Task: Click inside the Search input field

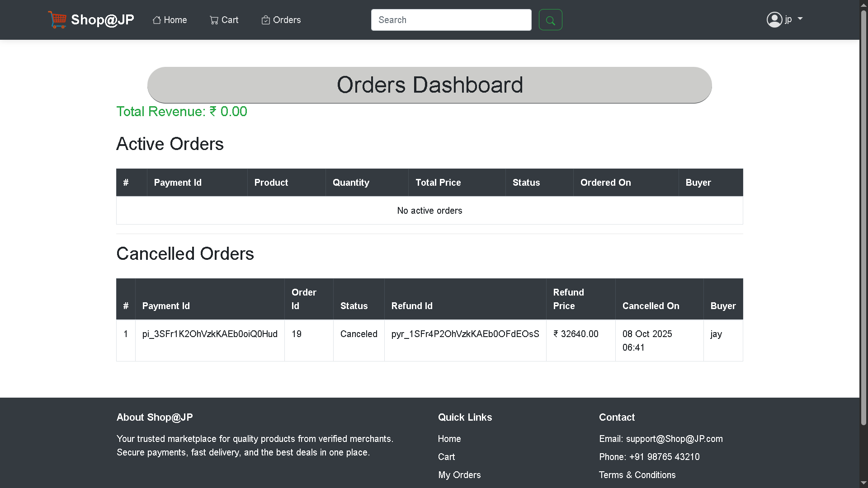Action: (x=451, y=20)
